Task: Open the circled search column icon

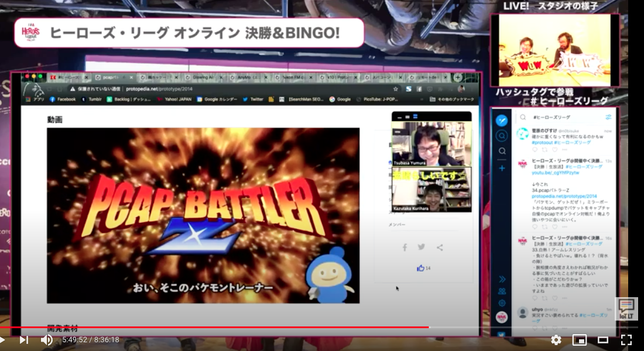Action: (502, 136)
